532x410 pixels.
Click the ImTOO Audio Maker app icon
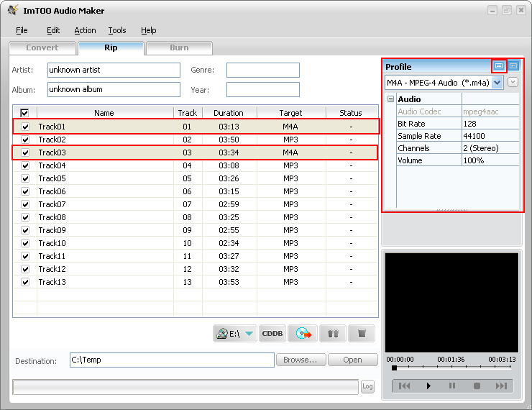13,10
